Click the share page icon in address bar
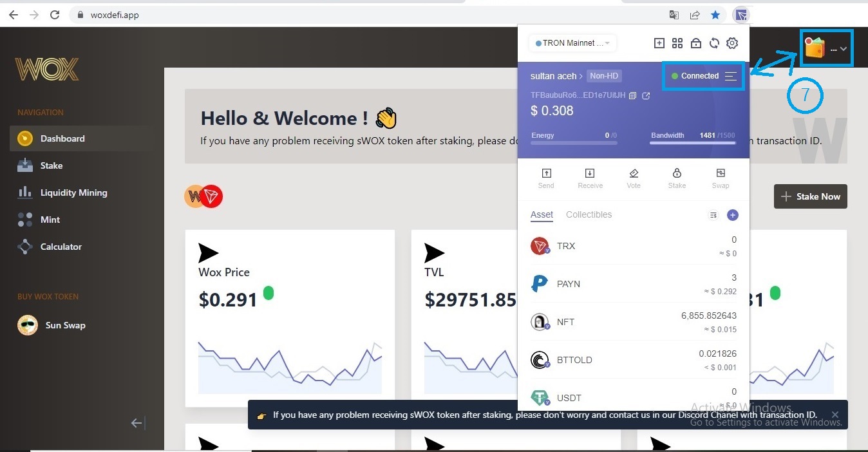Viewport: 868px width, 452px height. click(695, 15)
